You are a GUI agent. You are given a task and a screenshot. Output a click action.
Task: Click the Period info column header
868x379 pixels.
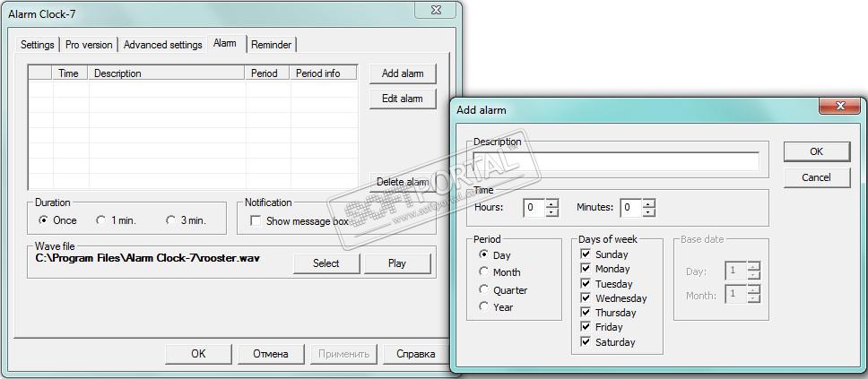[x=324, y=73]
